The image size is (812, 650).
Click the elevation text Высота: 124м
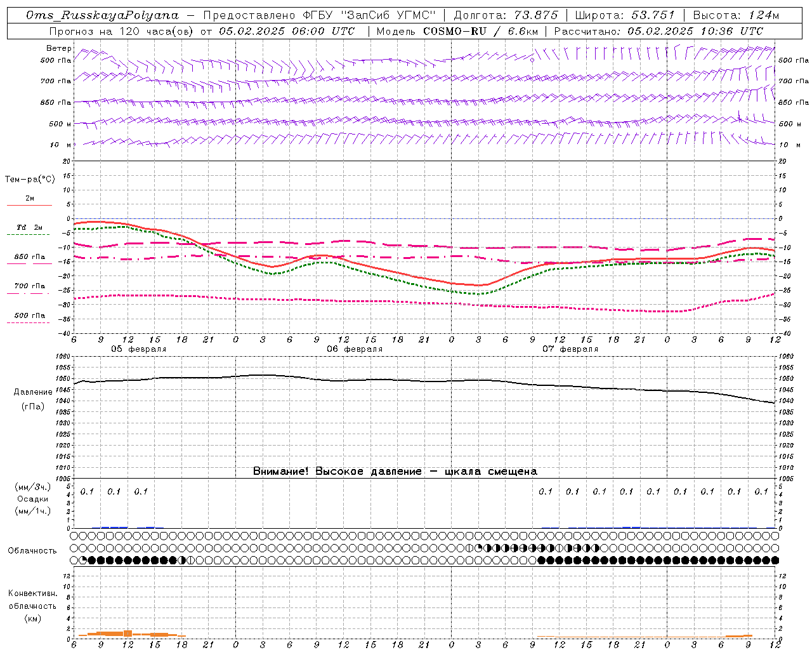point(736,15)
